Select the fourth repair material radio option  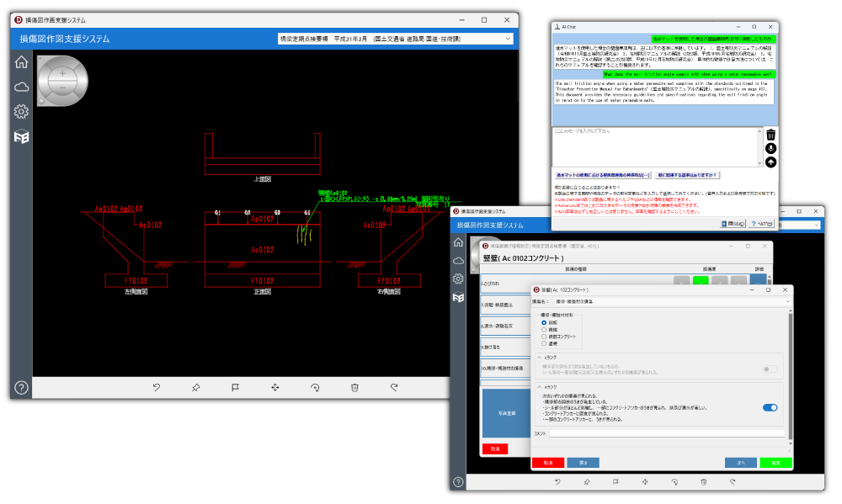544,343
